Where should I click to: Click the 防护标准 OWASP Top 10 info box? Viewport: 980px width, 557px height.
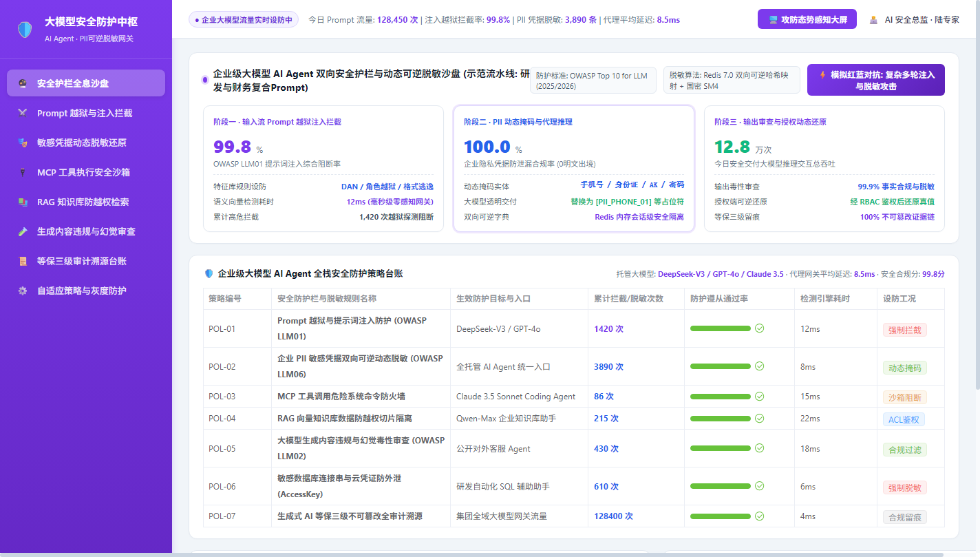[x=593, y=80]
